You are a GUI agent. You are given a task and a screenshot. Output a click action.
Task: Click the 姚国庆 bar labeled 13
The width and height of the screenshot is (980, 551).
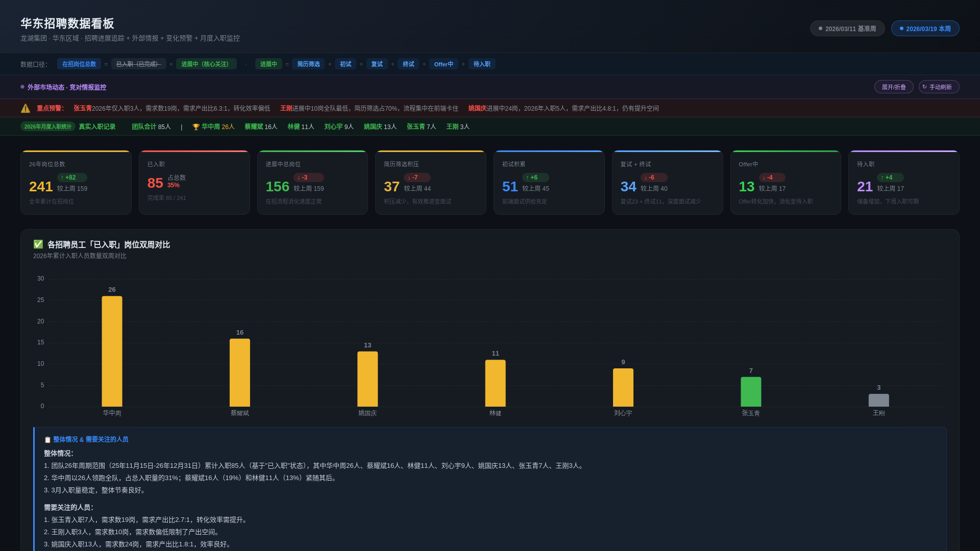point(367,379)
